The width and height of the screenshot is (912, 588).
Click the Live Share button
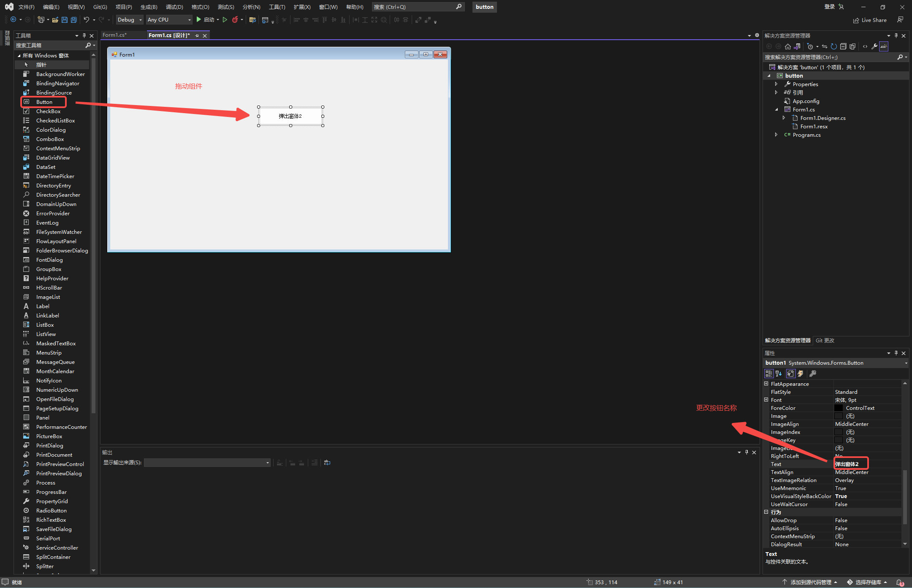[870, 20]
